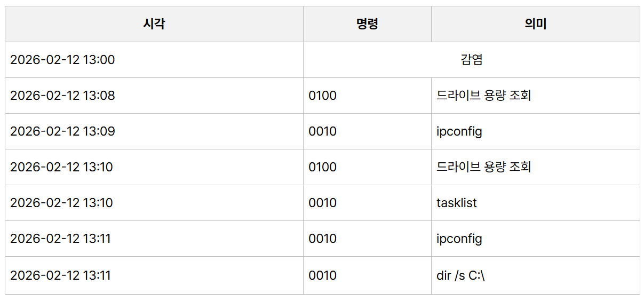Click the merged 감염 cell

471,60
